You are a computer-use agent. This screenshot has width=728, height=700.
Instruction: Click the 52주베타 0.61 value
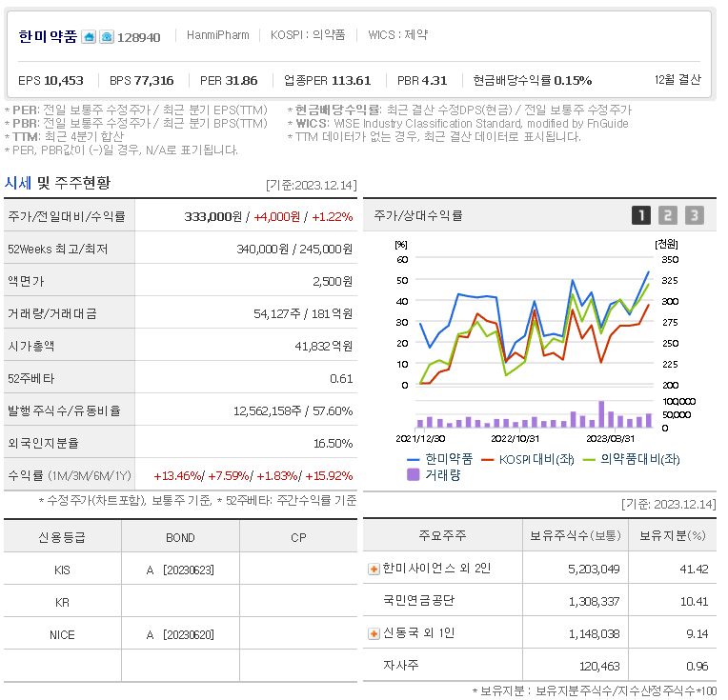tap(341, 379)
